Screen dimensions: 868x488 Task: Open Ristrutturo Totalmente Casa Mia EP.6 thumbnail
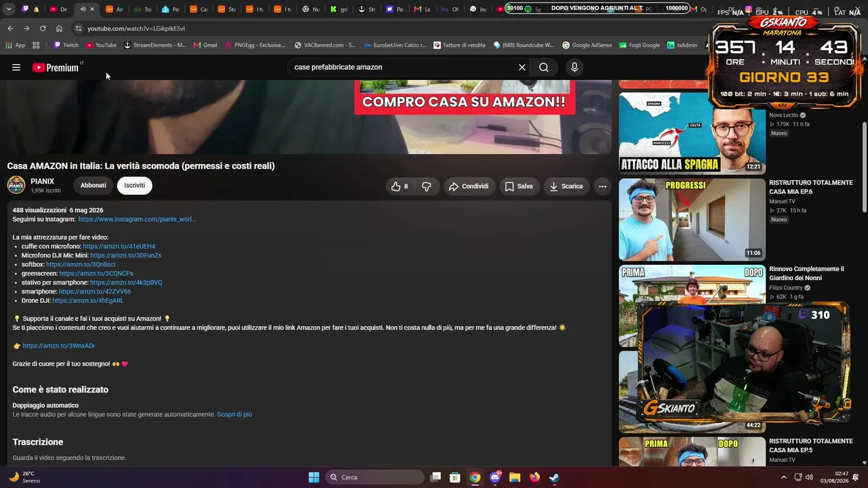tap(692, 220)
